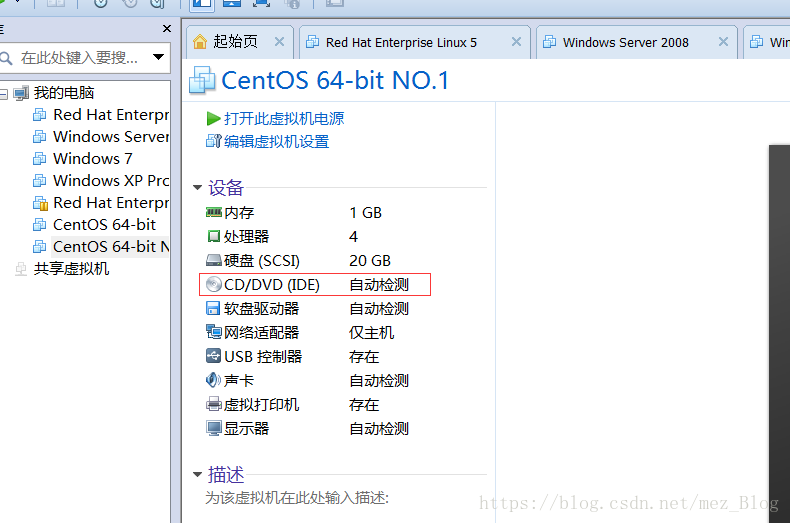Screen dimensions: 790x523
Task: Select the 声卡 sound card icon
Action: point(213,379)
